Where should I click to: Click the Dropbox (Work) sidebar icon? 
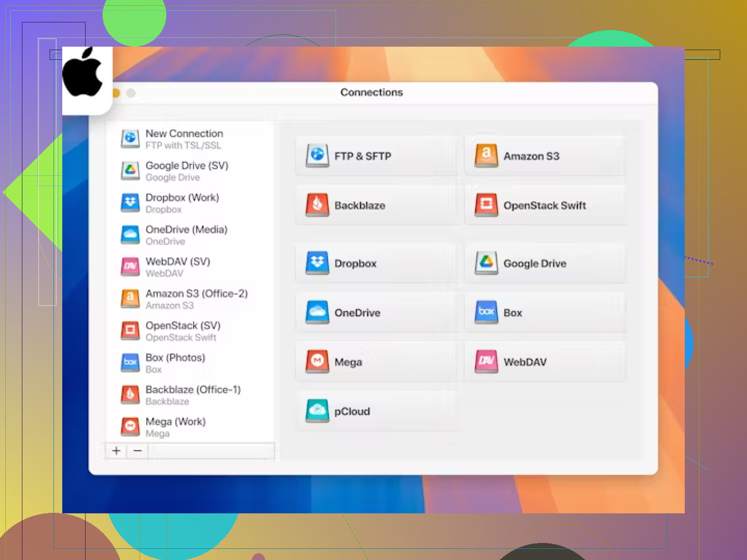click(x=130, y=203)
